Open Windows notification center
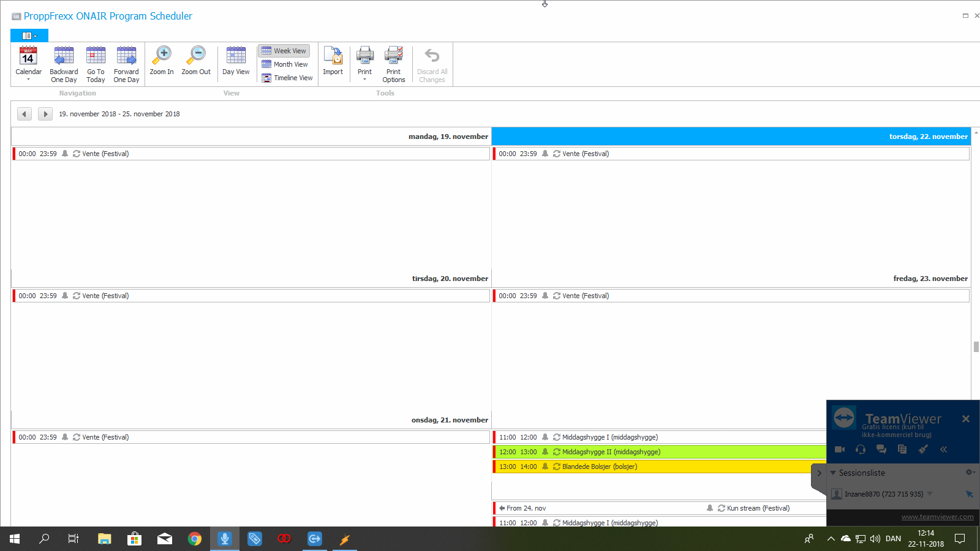 [x=960, y=539]
